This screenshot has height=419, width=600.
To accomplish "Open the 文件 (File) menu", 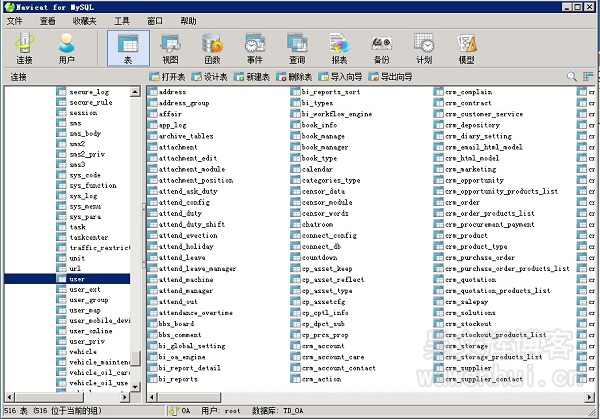I will click(x=15, y=20).
